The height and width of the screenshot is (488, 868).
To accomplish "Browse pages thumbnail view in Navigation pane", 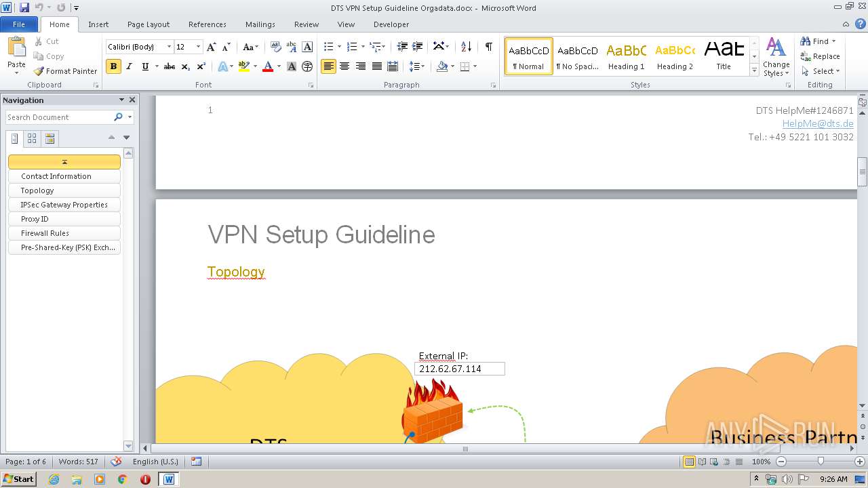I will click(32, 139).
